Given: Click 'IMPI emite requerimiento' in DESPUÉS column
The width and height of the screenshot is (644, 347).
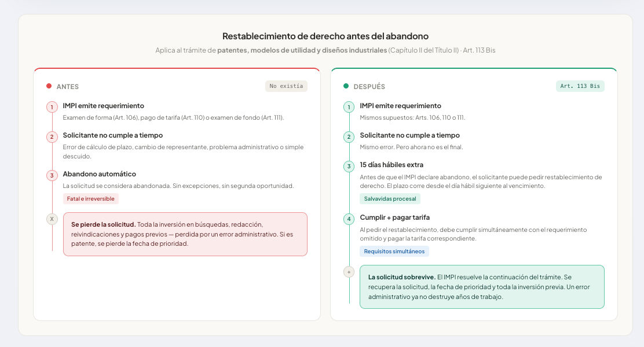Looking at the screenshot, I should [400, 106].
